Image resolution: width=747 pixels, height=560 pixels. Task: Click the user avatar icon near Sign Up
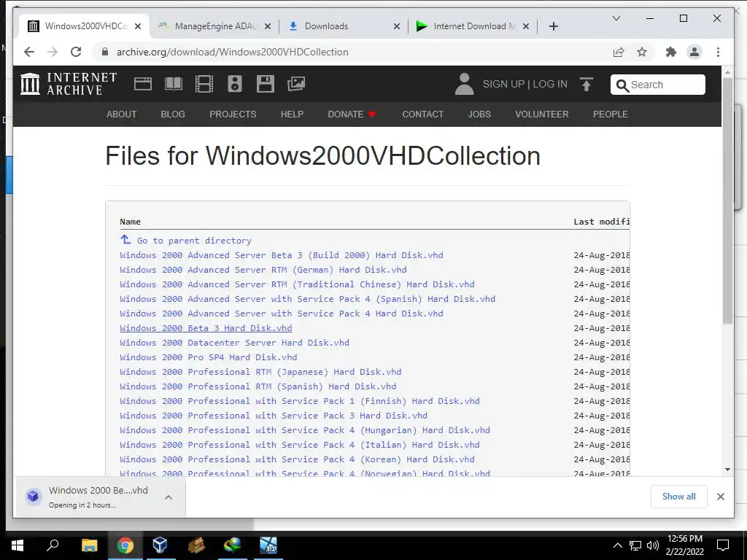click(464, 84)
